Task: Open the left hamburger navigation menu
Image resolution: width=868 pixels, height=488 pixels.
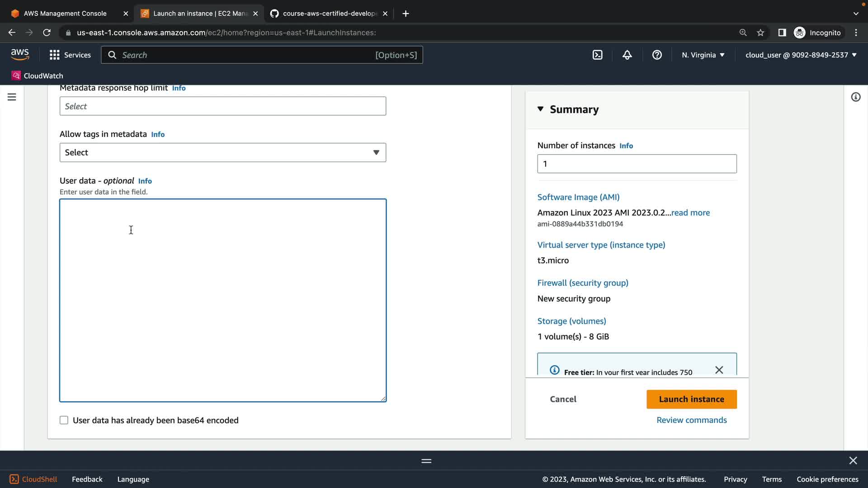Action: pos(12,97)
